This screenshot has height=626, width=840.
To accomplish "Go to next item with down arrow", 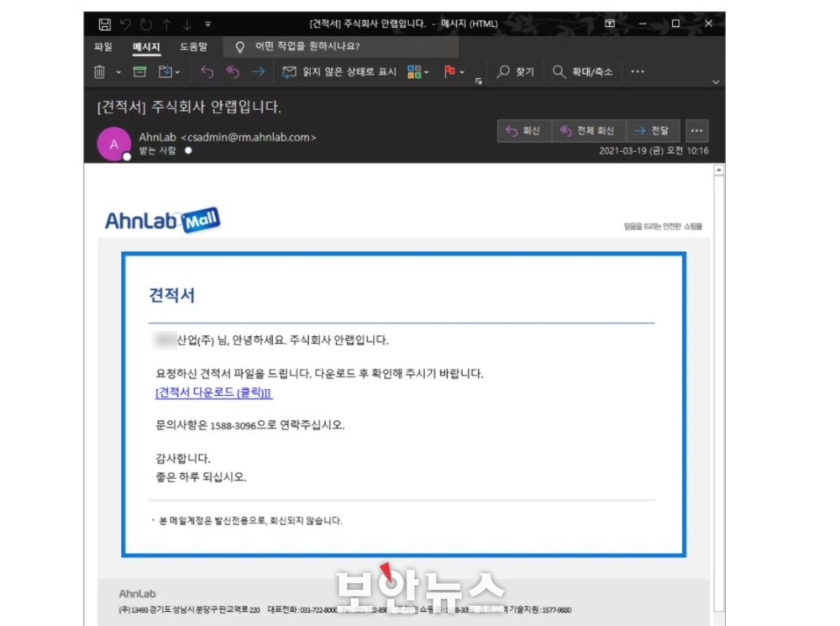I will (187, 24).
